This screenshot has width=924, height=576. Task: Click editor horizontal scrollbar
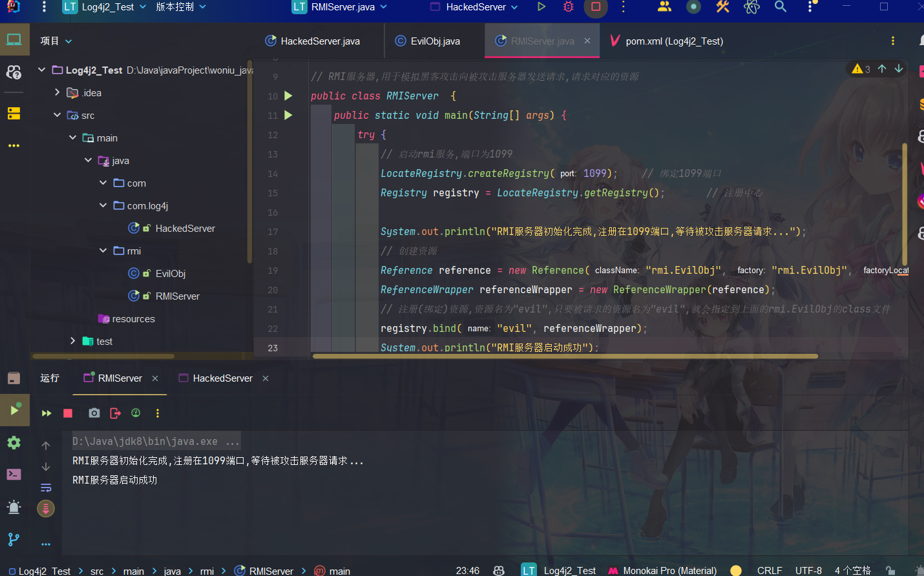pyautogui.click(x=565, y=356)
